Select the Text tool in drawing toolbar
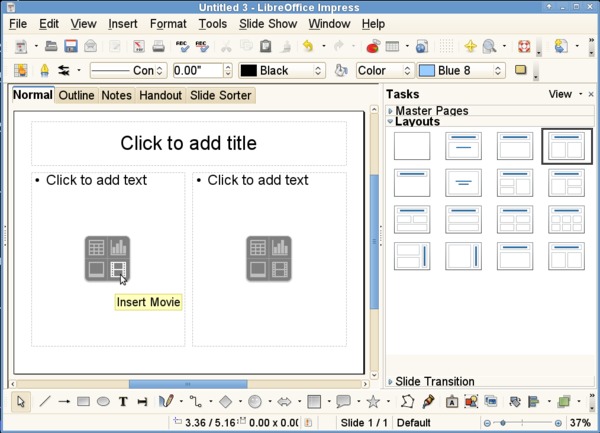 pyautogui.click(x=123, y=402)
